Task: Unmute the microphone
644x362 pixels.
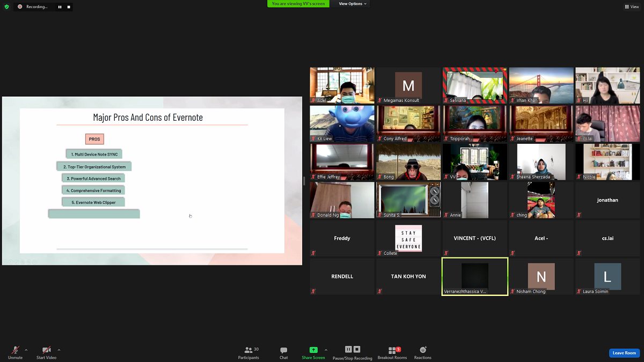Action: (x=15, y=352)
